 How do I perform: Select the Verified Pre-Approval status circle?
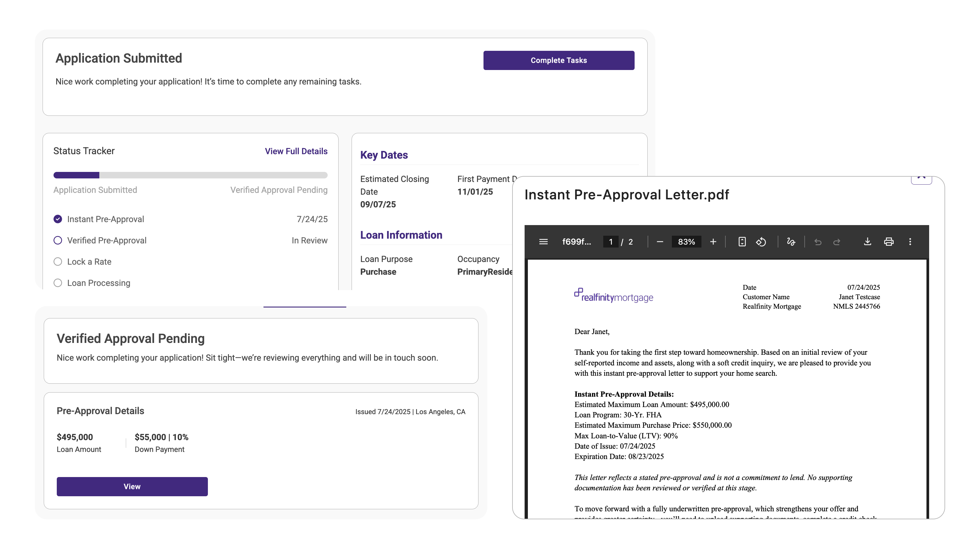tap(58, 240)
